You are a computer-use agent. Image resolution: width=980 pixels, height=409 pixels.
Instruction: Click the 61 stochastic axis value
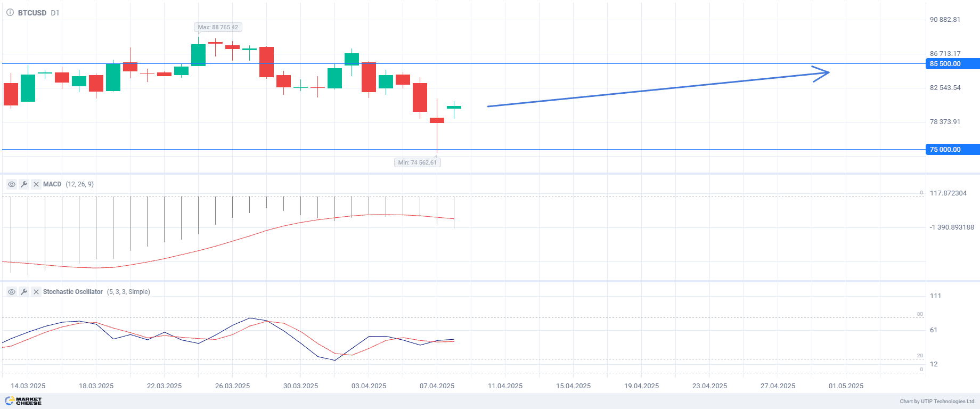pyautogui.click(x=934, y=330)
